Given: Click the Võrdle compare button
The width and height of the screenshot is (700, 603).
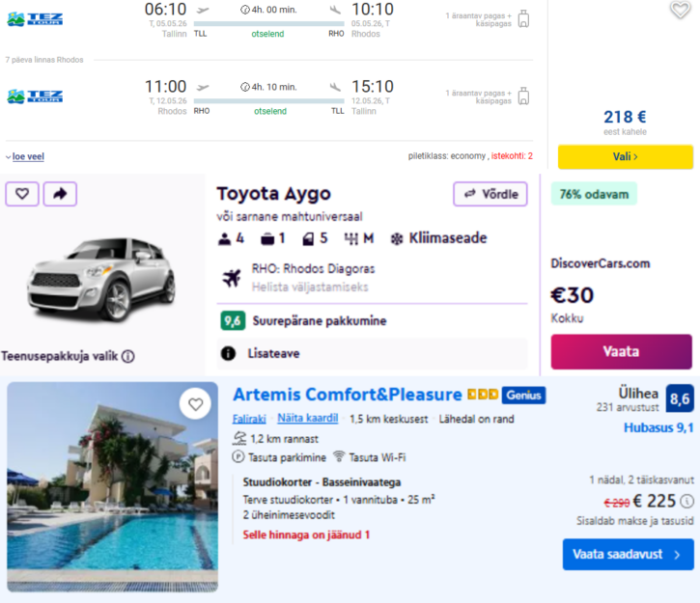Looking at the screenshot, I should (490, 194).
